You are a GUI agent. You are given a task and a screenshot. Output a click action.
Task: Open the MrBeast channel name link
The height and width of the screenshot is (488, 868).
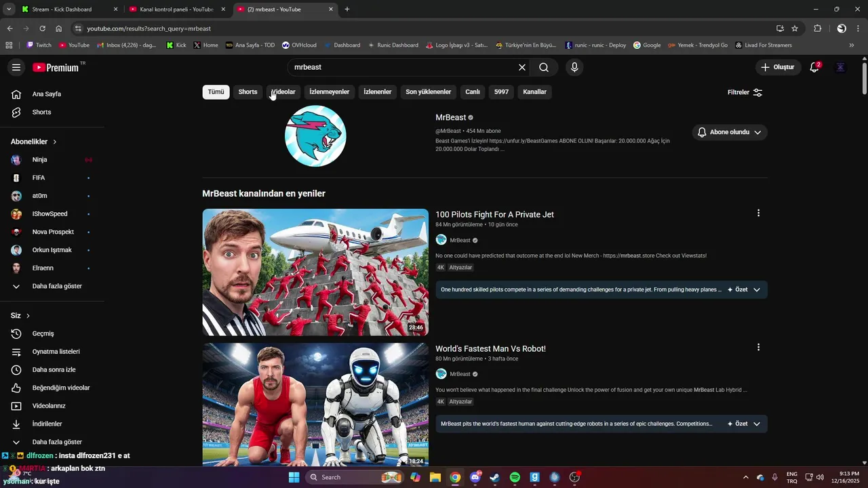click(451, 117)
